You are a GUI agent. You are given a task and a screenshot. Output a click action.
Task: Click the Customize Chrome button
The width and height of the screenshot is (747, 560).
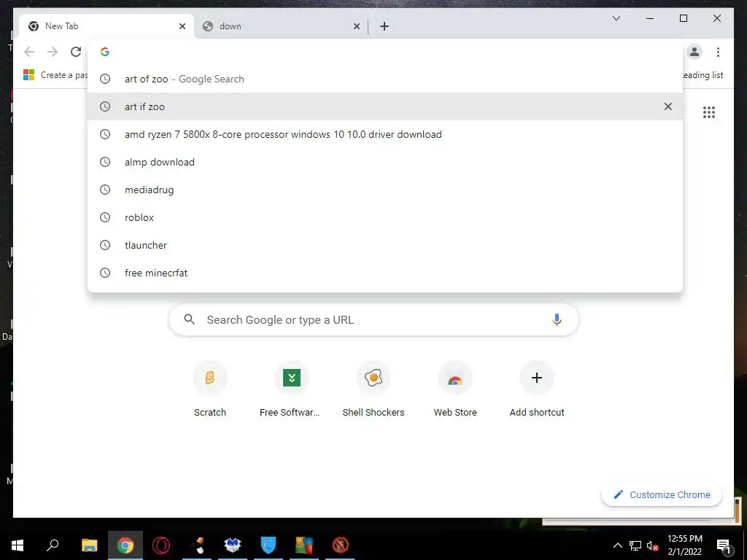(x=662, y=495)
